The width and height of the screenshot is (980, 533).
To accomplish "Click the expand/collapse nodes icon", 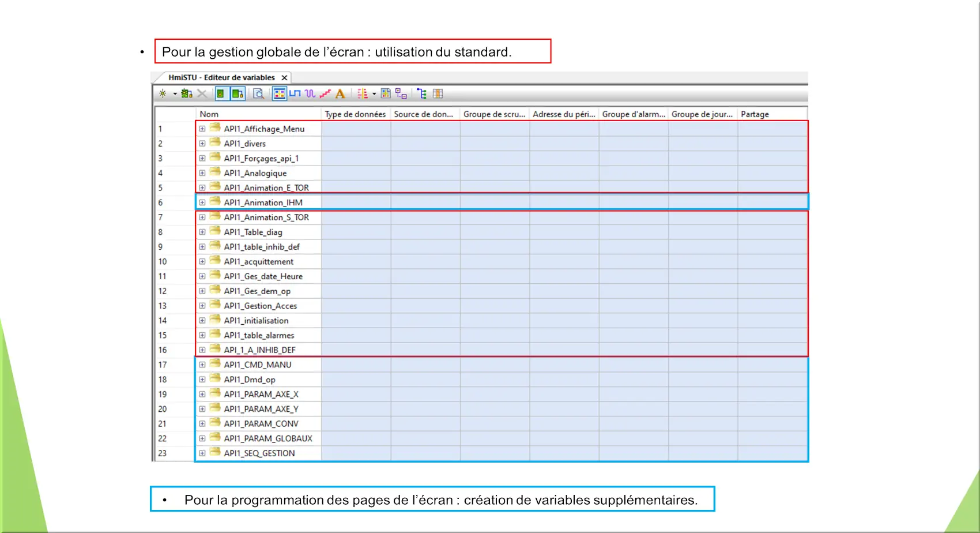I will pyautogui.click(x=401, y=93).
